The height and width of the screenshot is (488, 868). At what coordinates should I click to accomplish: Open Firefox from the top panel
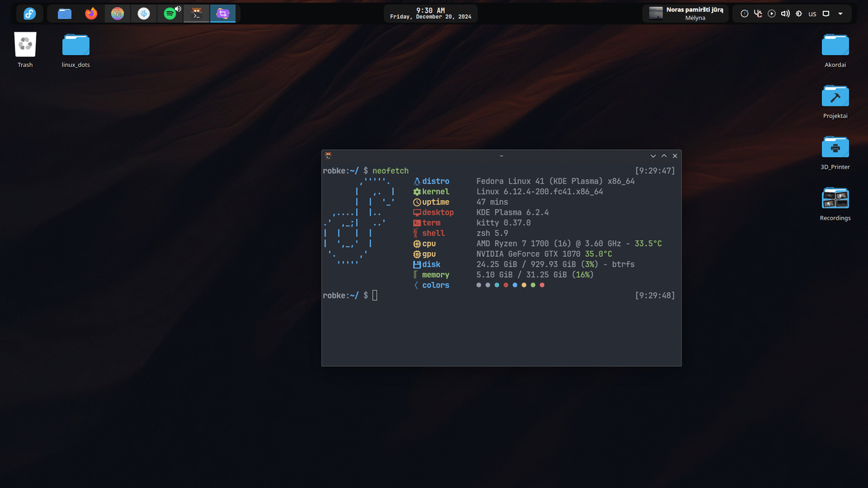91,14
